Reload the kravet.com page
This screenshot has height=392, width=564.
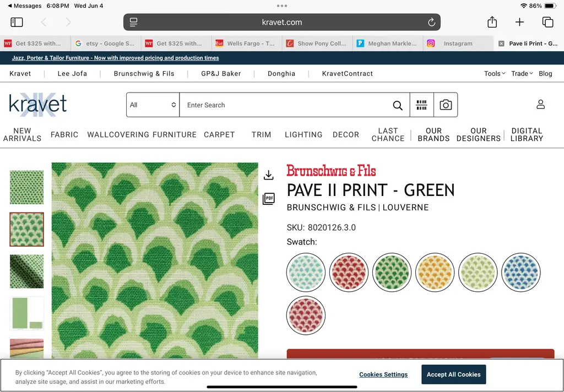point(431,22)
